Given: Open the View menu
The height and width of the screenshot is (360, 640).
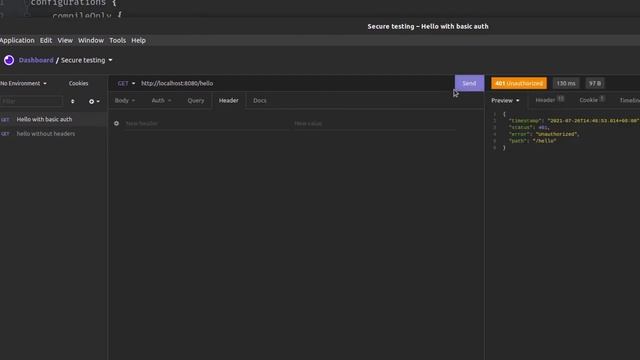Looking at the screenshot, I should pyautogui.click(x=65, y=40).
